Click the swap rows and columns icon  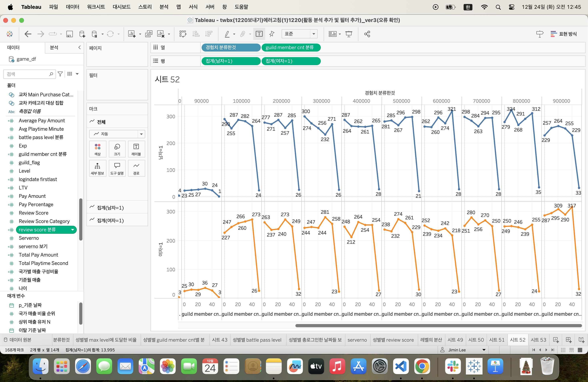pos(183,34)
